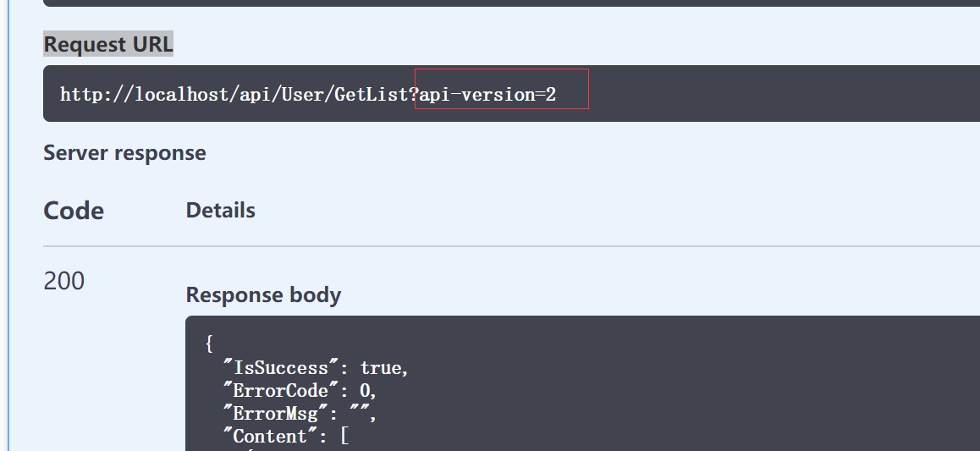Click the true value of IsSuccess
This screenshot has width=980, height=451.
(382, 368)
